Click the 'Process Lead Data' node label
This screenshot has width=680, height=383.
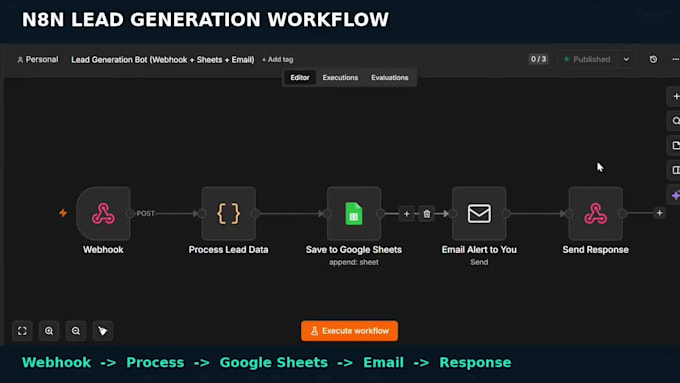(x=229, y=249)
